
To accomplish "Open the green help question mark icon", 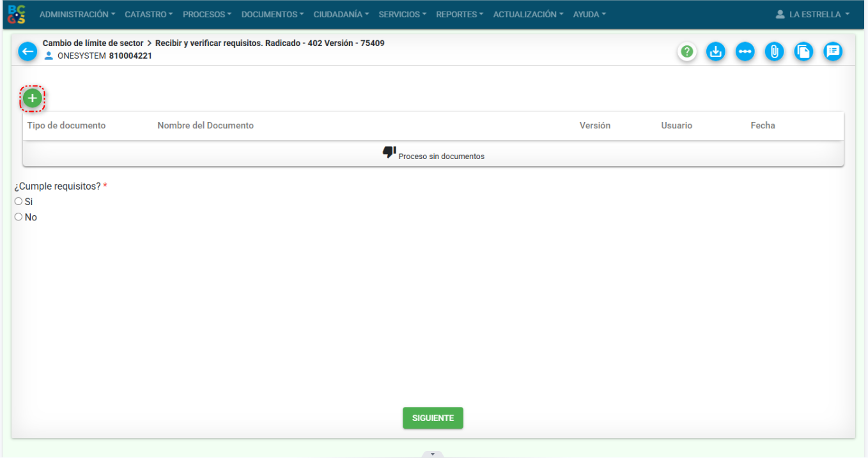I will pos(687,52).
